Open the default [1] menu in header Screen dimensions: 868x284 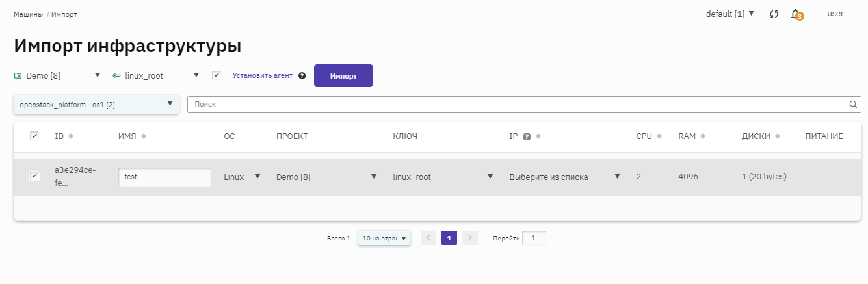pos(730,14)
